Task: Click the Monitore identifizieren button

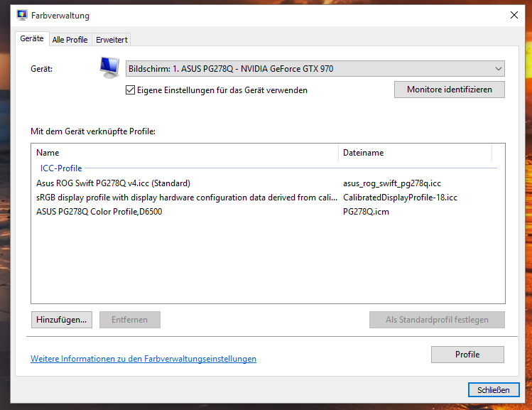Action: click(449, 90)
